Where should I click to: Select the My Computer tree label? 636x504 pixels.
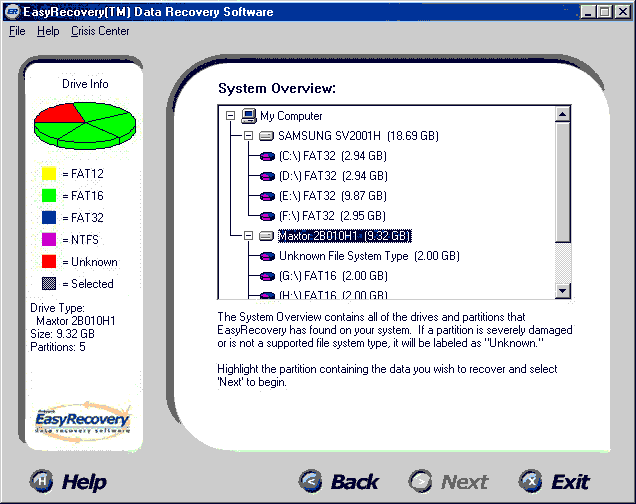(291, 116)
